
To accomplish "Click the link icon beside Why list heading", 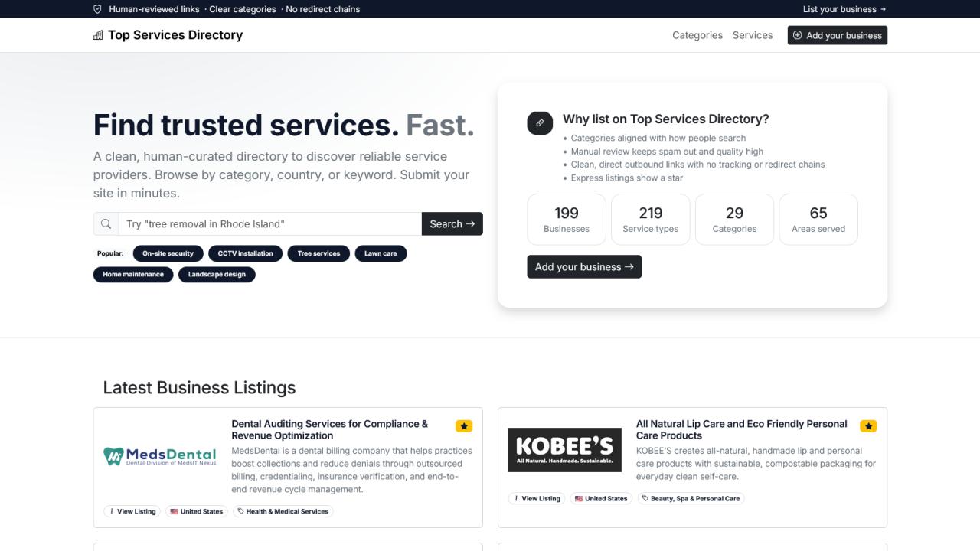I will pyautogui.click(x=540, y=122).
